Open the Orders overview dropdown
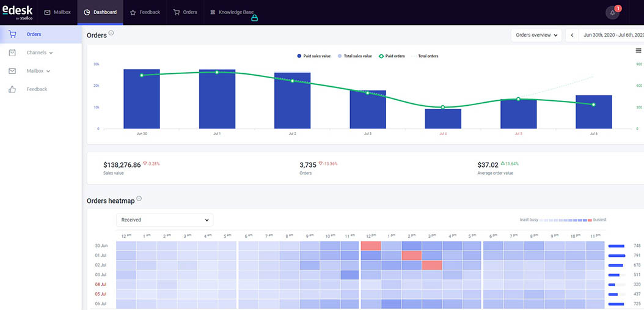The width and height of the screenshot is (644, 310). coord(536,35)
